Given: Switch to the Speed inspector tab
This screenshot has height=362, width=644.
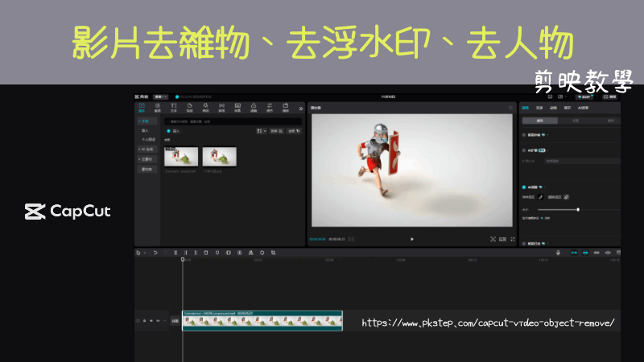Looking at the screenshot, I should tap(539, 108).
